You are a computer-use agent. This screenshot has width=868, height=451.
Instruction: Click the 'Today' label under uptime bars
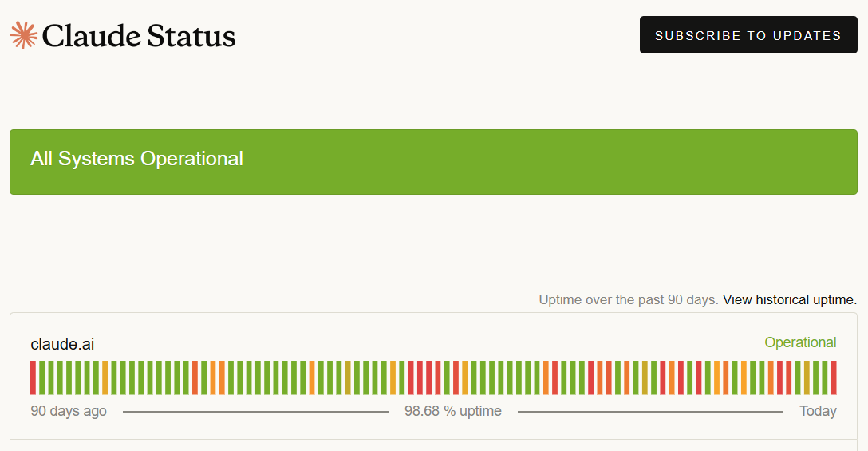pos(818,411)
